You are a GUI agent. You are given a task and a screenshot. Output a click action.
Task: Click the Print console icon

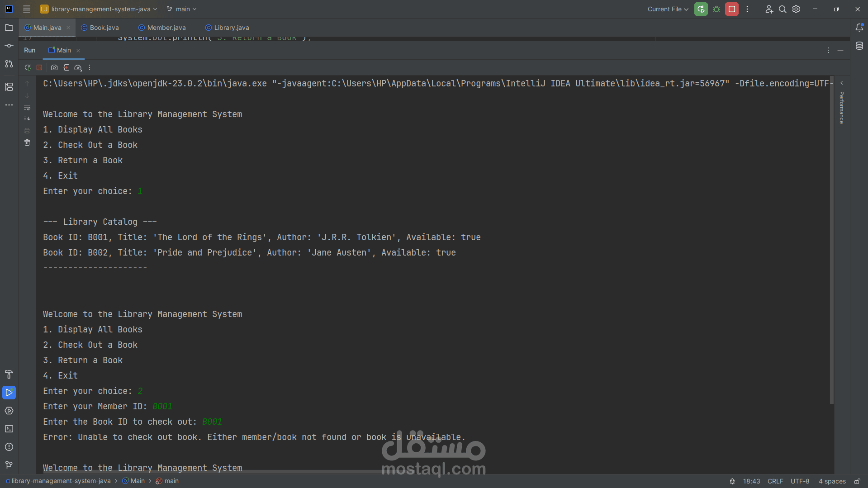click(27, 131)
